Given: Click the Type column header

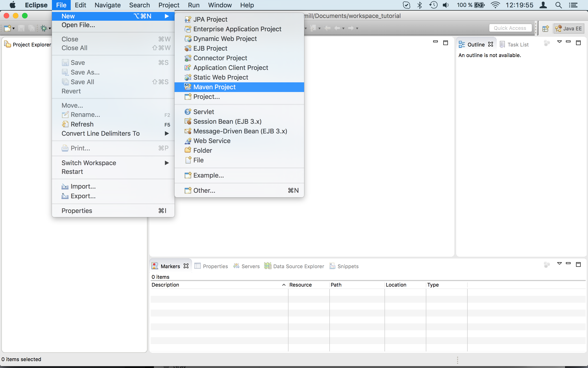Looking at the screenshot, I should [x=446, y=285].
